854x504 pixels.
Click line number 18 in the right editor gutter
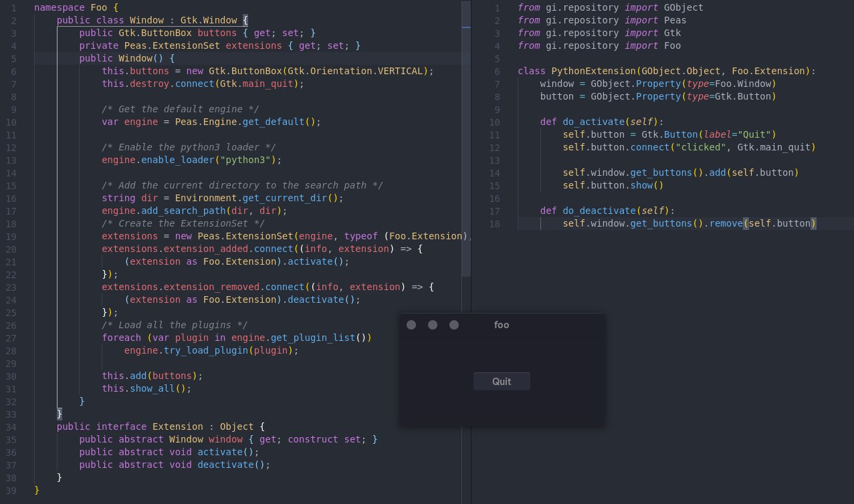point(494,223)
